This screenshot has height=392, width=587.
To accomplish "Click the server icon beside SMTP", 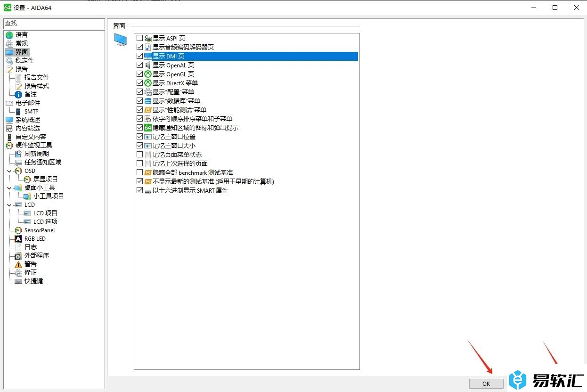I will click(18, 111).
